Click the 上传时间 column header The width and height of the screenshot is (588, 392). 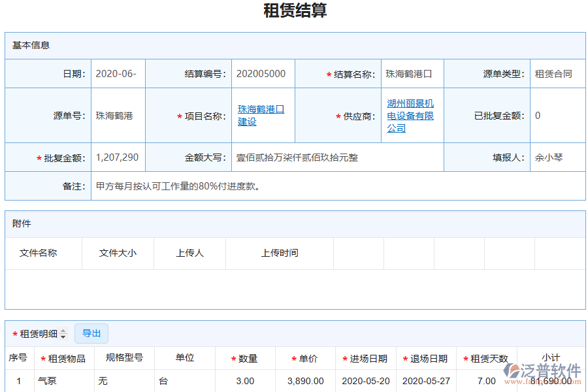click(x=279, y=253)
